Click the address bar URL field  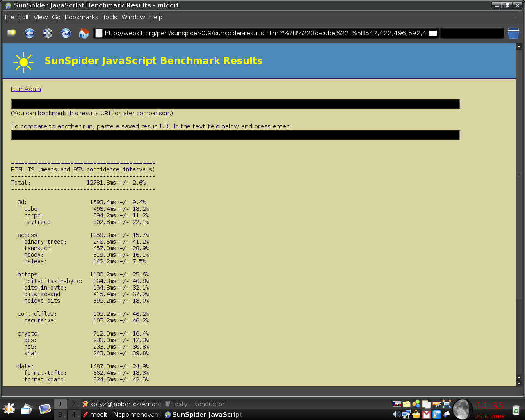(x=267, y=33)
